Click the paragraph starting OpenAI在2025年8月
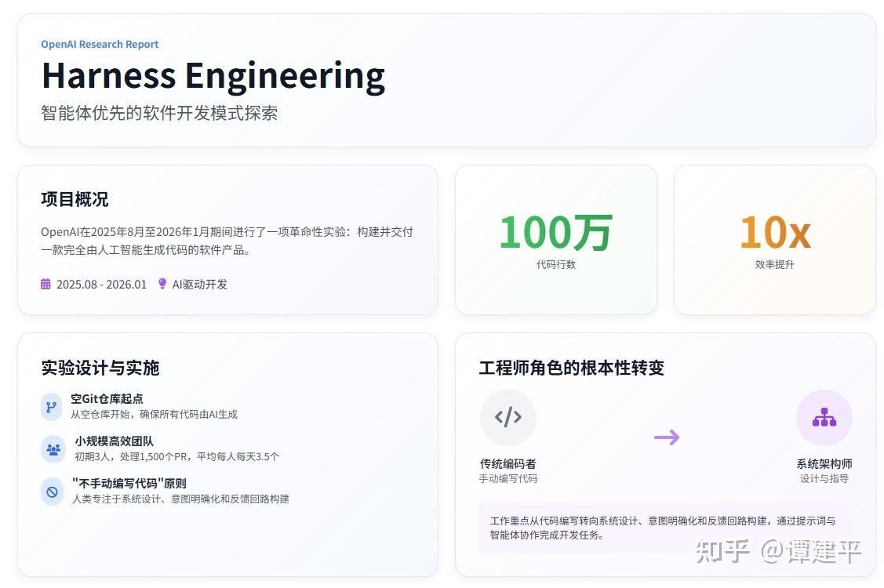 [227, 241]
